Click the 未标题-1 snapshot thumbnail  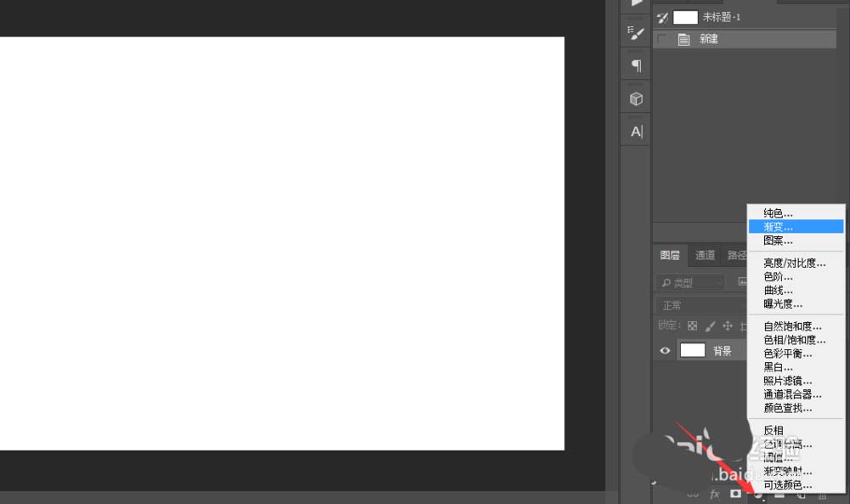click(x=685, y=17)
